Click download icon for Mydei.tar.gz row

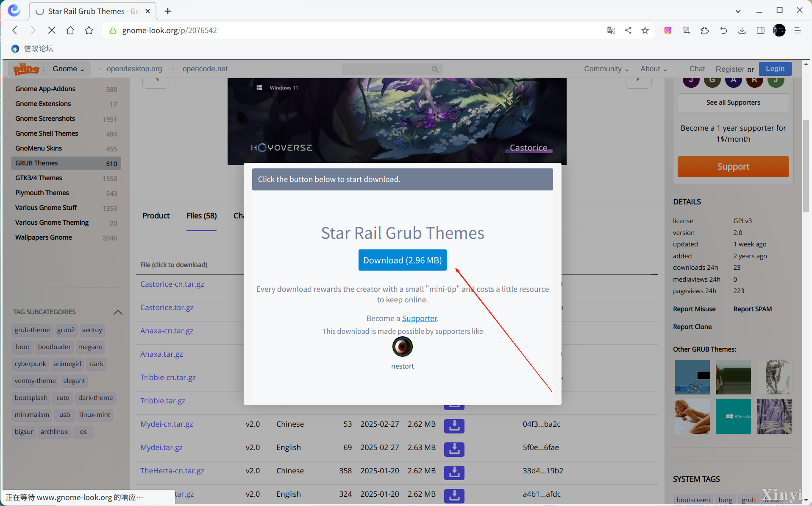(454, 449)
